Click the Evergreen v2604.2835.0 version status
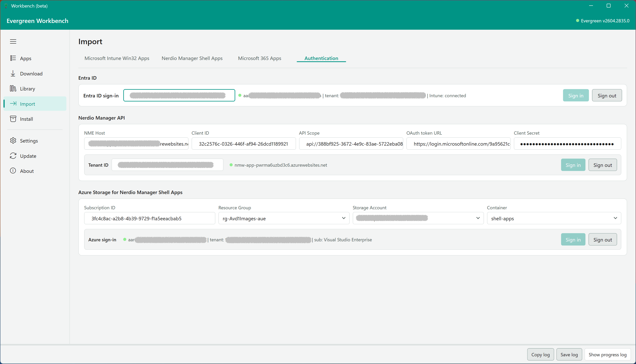Screen dimensions: 636x364 click(602, 21)
